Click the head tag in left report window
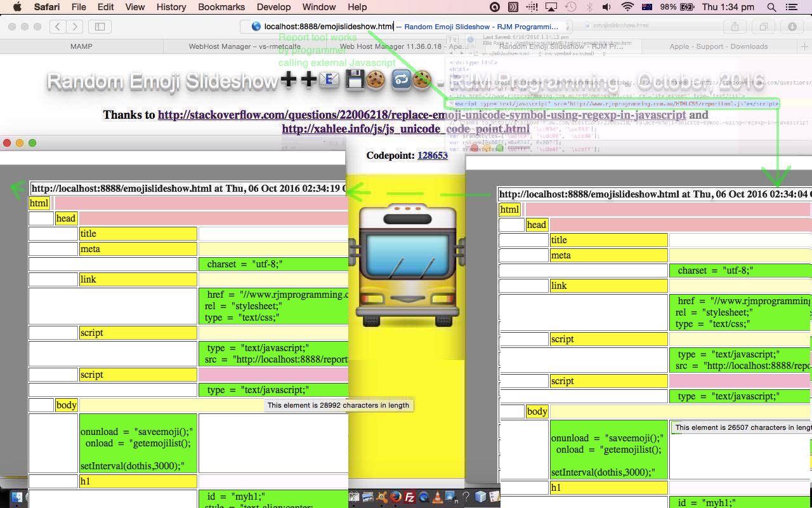 coord(66,218)
